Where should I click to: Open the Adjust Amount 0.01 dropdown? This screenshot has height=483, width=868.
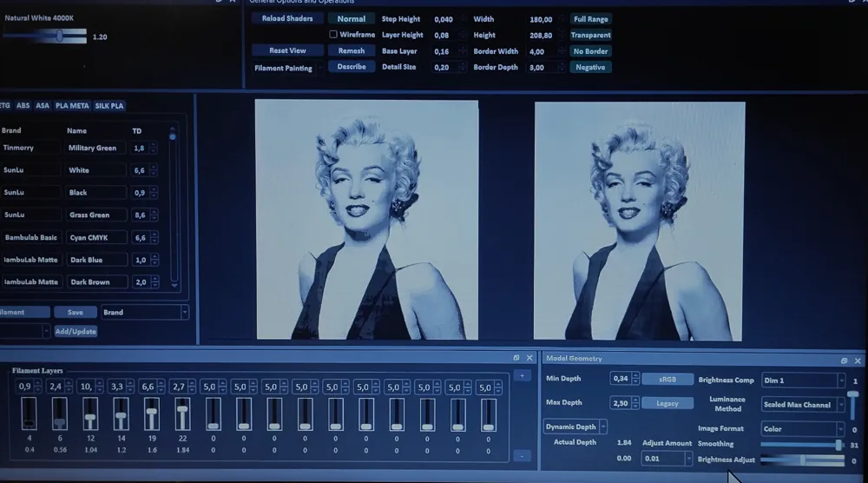pos(667,458)
